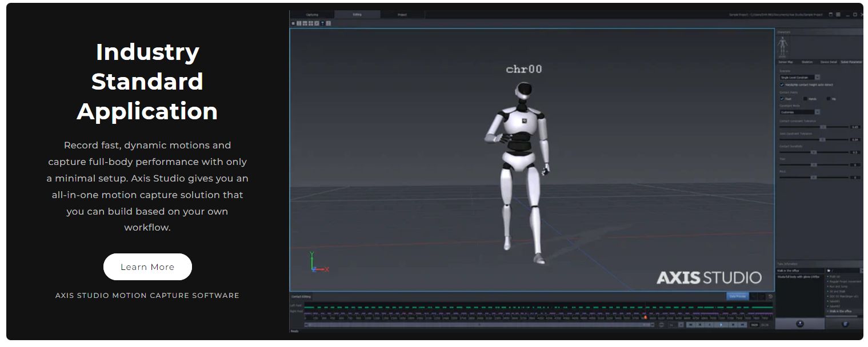The width and height of the screenshot is (868, 347).
Task: Click the Pitch value field
Action: click(855, 177)
